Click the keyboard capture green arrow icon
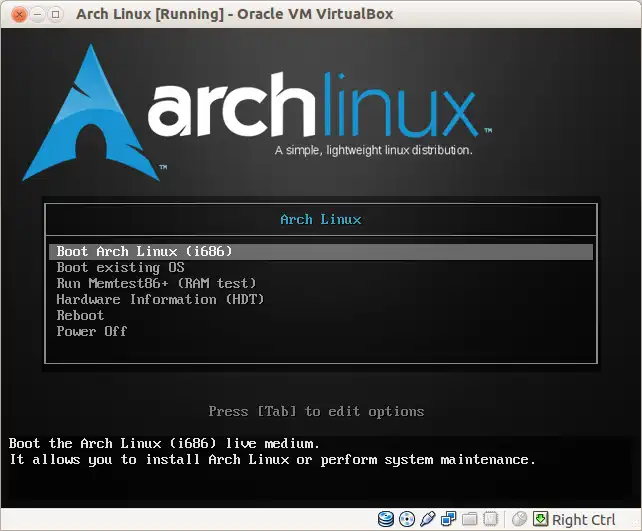This screenshot has width=642, height=531. [540, 519]
